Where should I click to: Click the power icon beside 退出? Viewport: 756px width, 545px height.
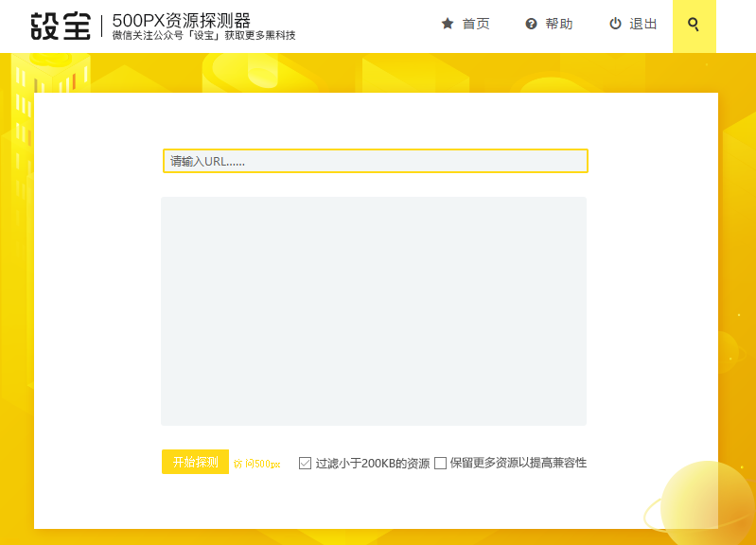click(615, 23)
